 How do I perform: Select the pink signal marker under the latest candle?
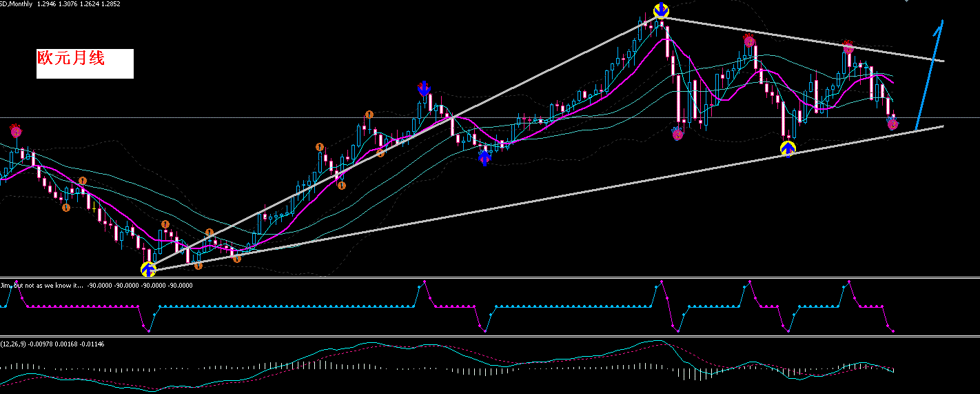tap(892, 124)
